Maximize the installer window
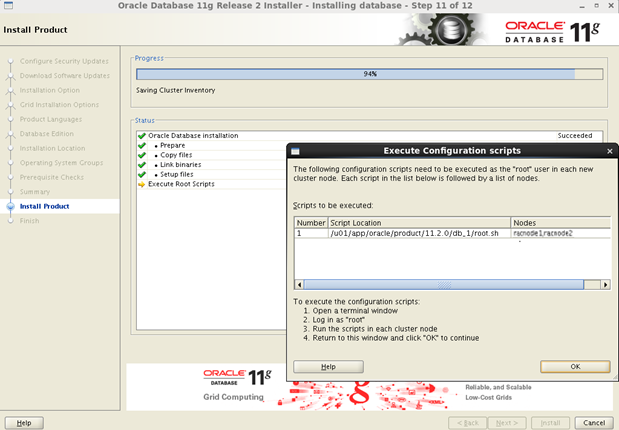 pos(596,6)
